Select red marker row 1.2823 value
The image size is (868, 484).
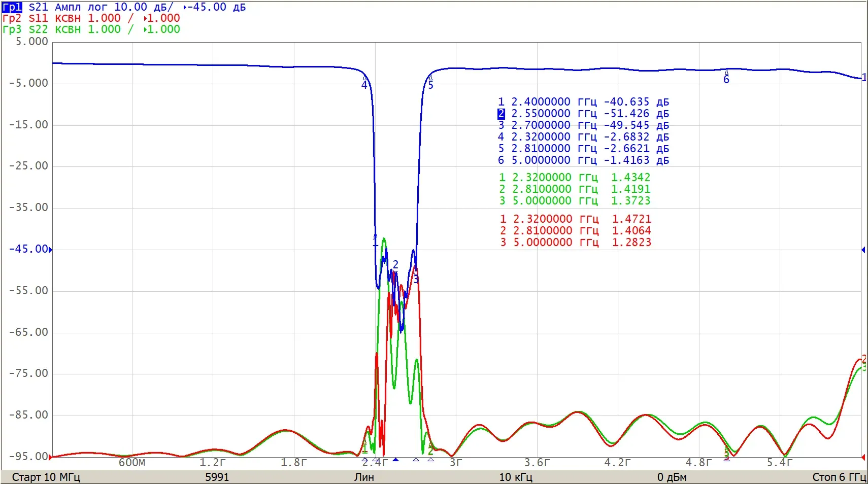click(x=631, y=243)
